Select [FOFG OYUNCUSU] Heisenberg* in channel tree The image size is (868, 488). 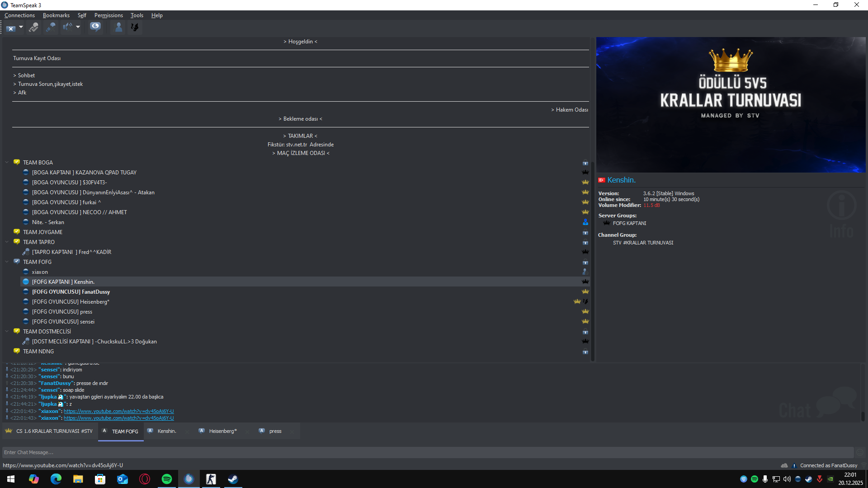pyautogui.click(x=71, y=302)
